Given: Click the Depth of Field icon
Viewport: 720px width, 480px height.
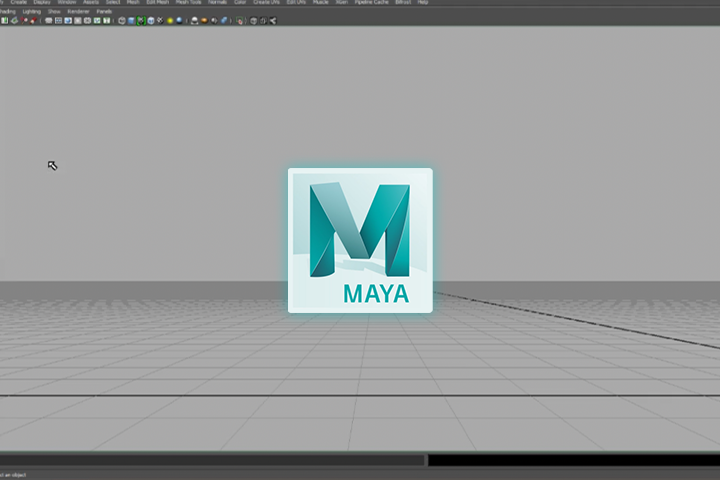Looking at the screenshot, I should [x=224, y=21].
